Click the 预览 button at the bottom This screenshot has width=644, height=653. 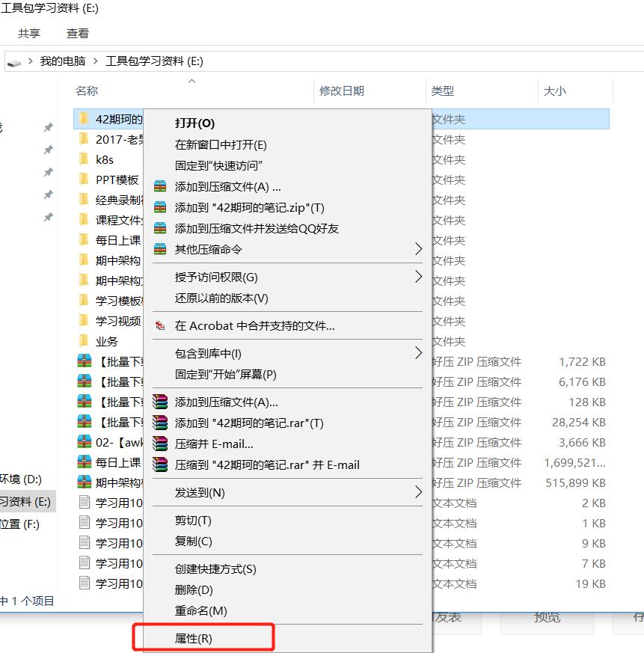(x=547, y=618)
